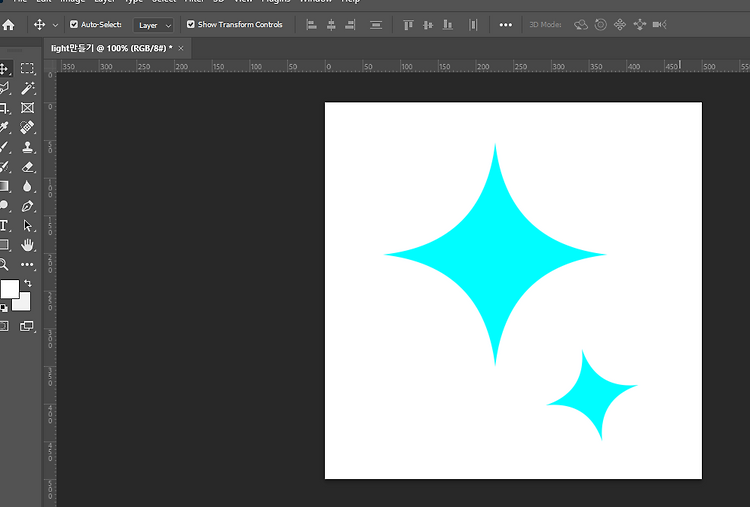Select the Zoom tool
750x507 pixels.
(4, 265)
